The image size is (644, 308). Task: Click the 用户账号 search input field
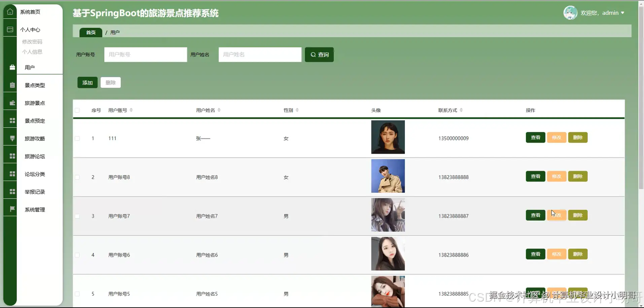[x=145, y=54]
